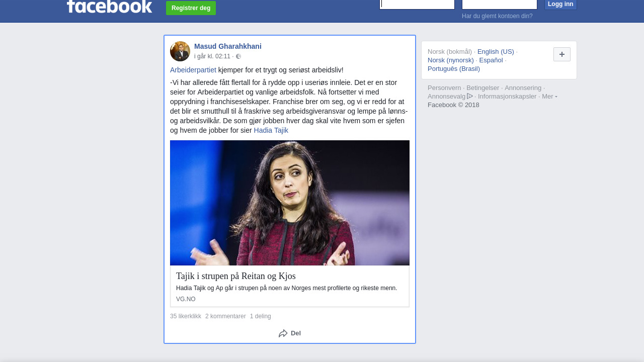Click the VG.NO source label
The width and height of the screenshot is (644, 362).
pos(186,299)
